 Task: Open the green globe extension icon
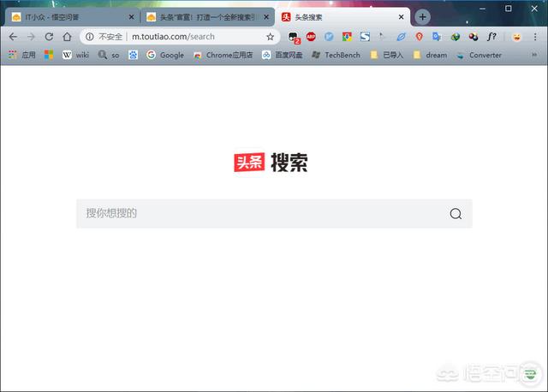click(x=455, y=36)
